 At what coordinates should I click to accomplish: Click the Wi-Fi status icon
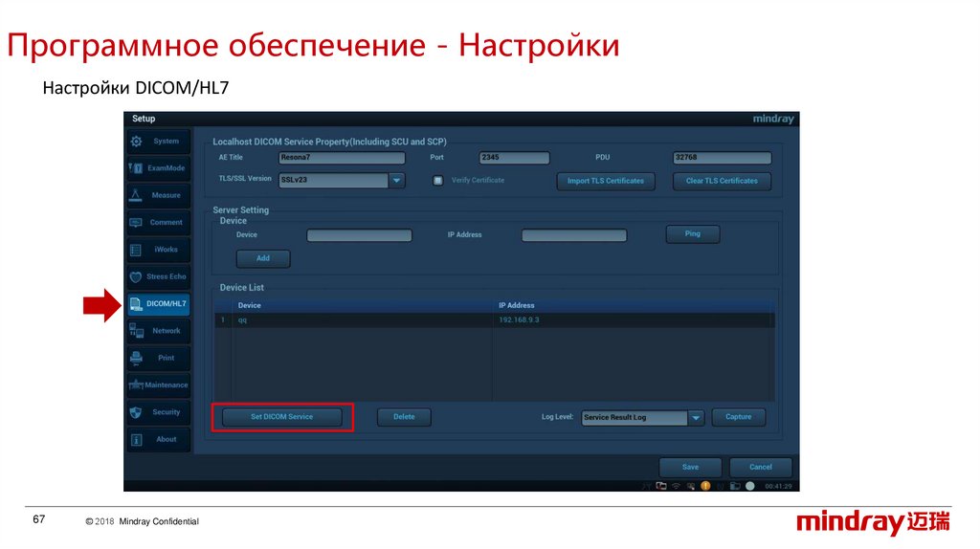(x=677, y=486)
